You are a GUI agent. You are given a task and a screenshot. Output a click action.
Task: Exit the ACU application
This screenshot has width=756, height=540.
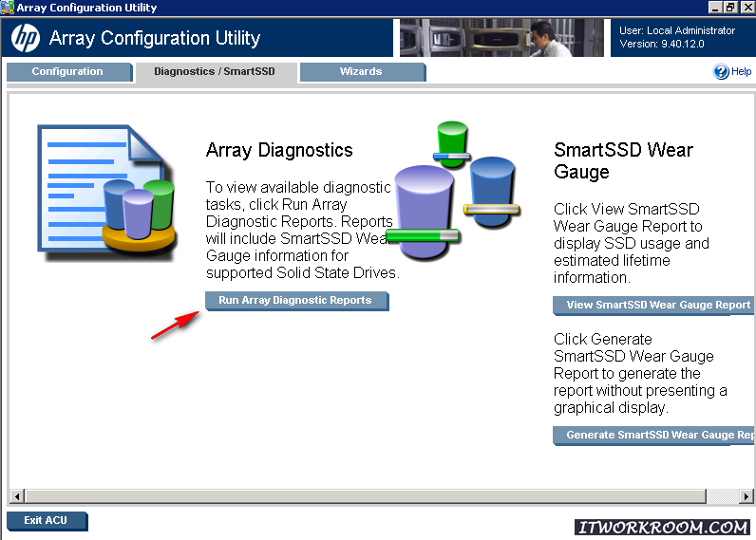tap(47, 521)
